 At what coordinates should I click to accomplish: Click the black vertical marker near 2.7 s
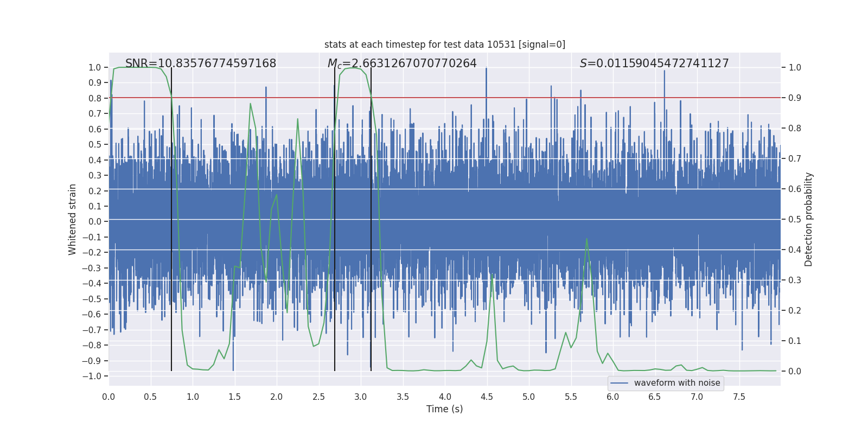pyautogui.click(x=335, y=219)
